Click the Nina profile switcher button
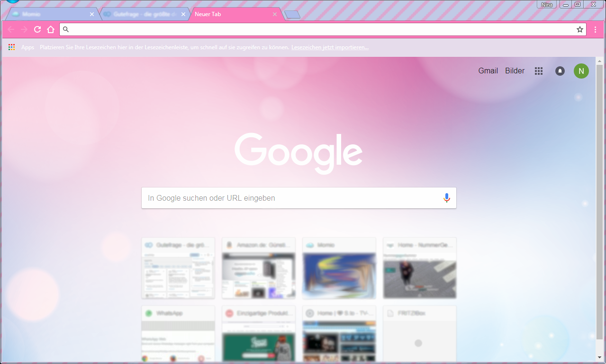Viewport: 606px width, 364px height. pyautogui.click(x=546, y=4)
